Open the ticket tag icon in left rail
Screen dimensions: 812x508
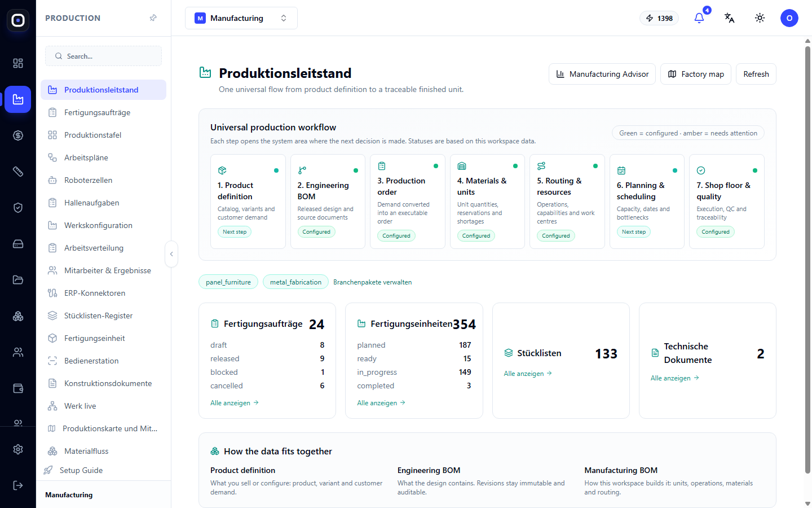pos(18,172)
